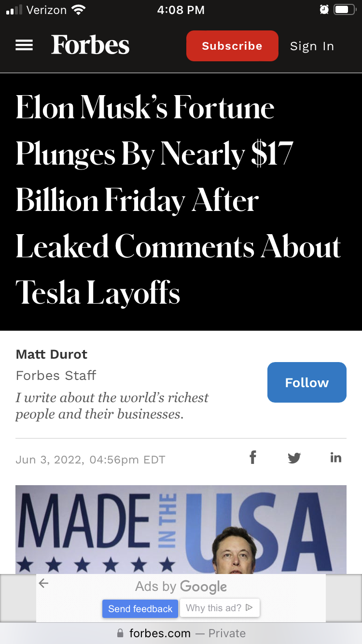
Task: Tap the Wi-Fi signal status icon
Action: 78,10
